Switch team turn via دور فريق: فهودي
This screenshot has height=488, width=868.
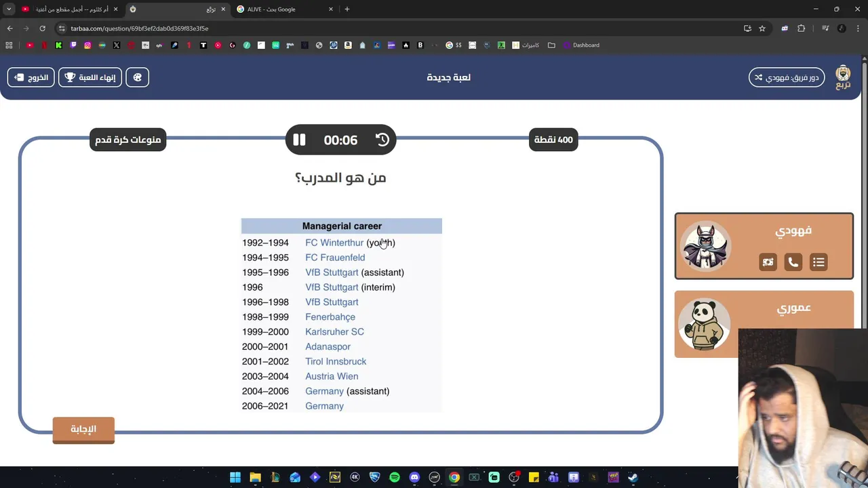787,77
